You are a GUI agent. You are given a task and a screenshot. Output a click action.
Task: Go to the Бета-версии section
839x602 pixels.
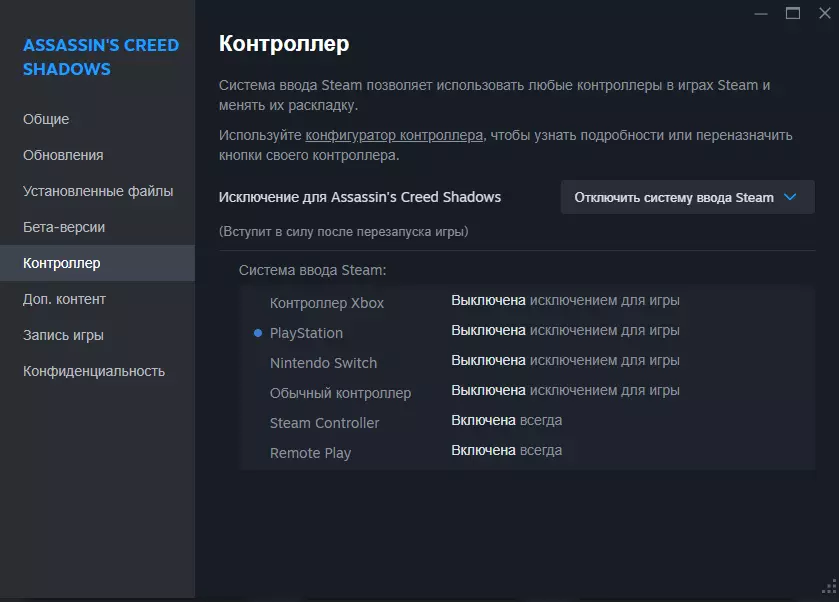[x=64, y=227]
